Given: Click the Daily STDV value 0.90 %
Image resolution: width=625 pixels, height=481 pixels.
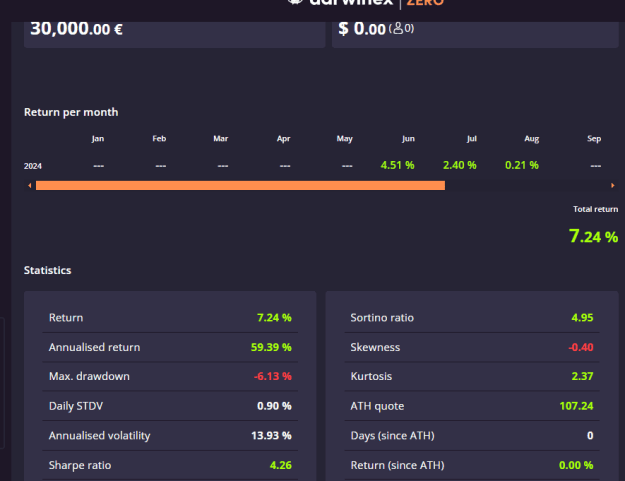Looking at the screenshot, I should pos(274,406).
